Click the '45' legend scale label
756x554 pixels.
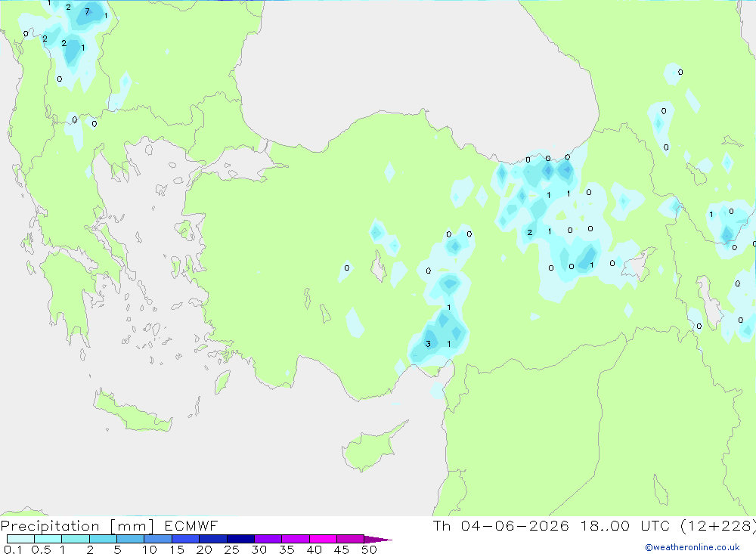(342, 549)
